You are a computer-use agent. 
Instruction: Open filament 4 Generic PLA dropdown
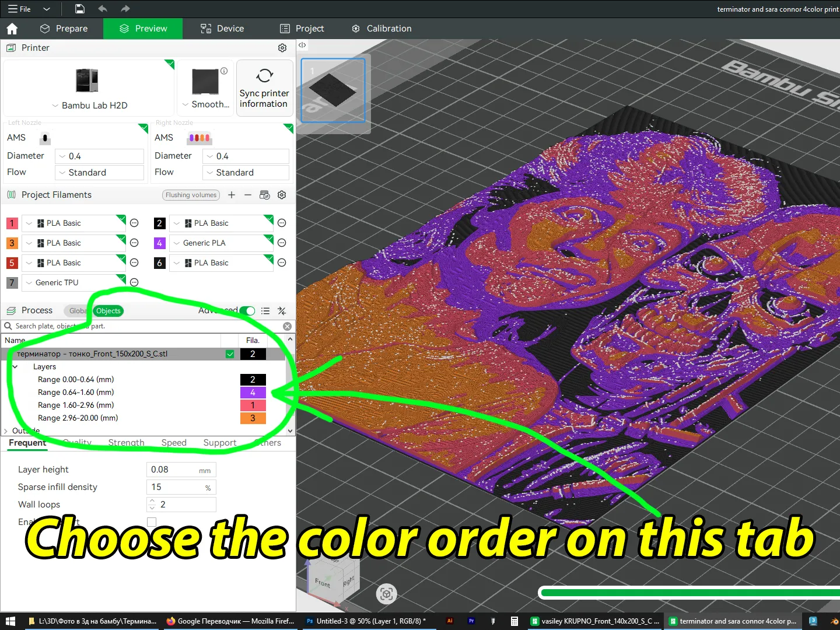point(221,243)
